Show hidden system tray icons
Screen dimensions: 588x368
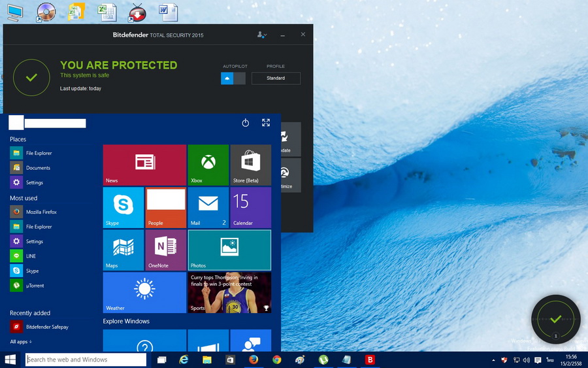tap(493, 360)
